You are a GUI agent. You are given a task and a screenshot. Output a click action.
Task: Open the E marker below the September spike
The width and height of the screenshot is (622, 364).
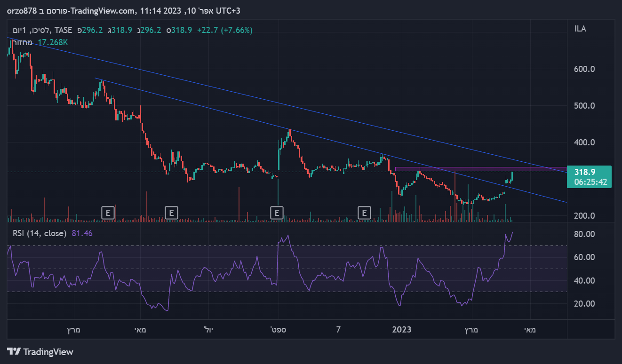pos(277,213)
